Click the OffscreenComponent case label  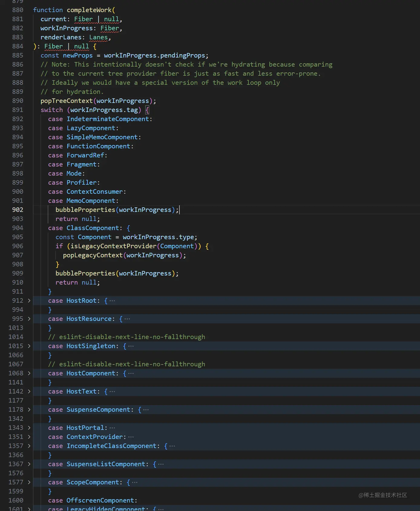point(100,500)
